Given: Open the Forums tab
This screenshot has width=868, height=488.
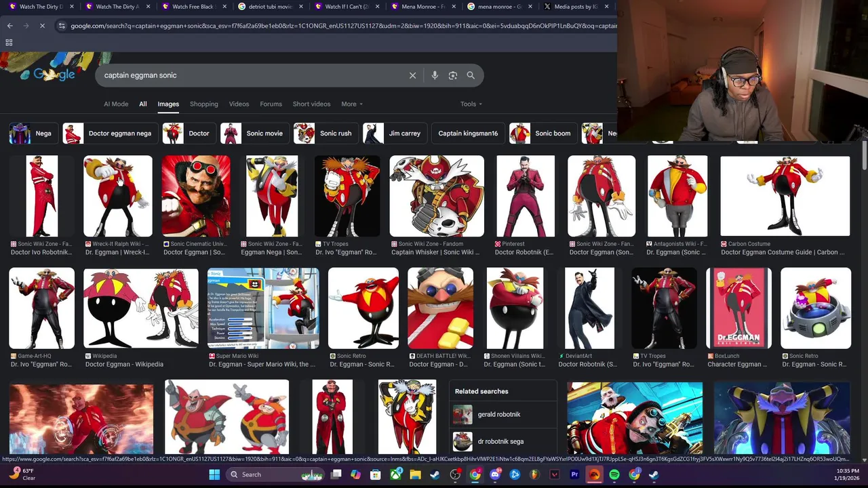Looking at the screenshot, I should coord(271,104).
